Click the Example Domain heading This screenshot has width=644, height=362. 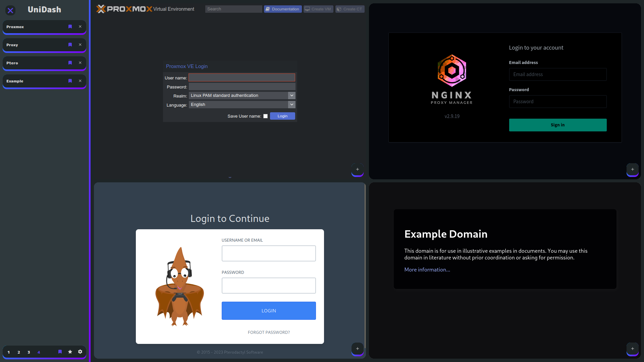446,234
